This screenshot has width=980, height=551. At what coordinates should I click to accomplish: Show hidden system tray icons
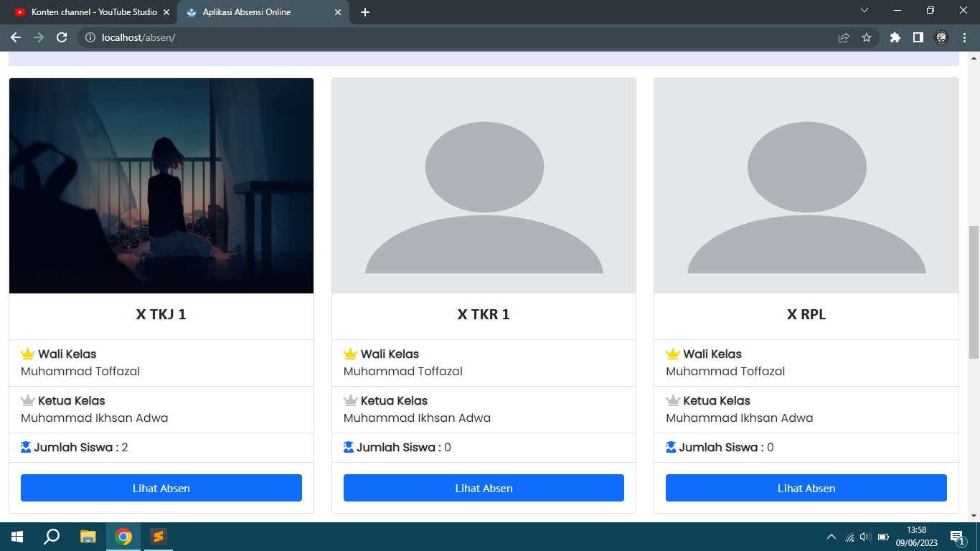tap(831, 537)
